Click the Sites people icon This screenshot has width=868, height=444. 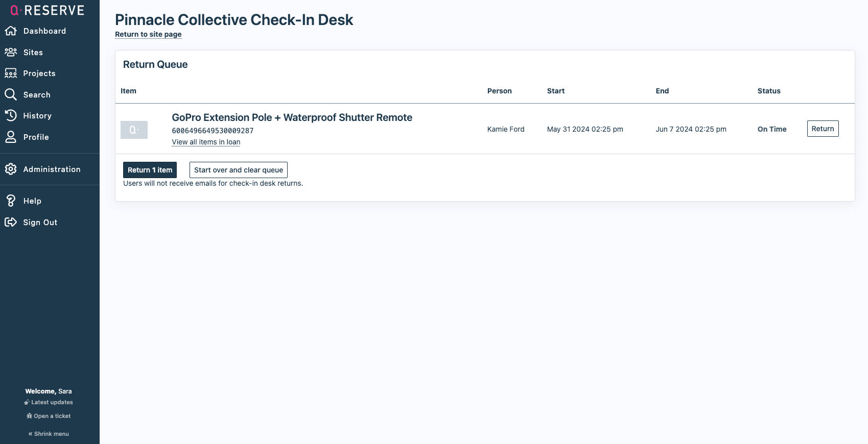click(x=11, y=52)
